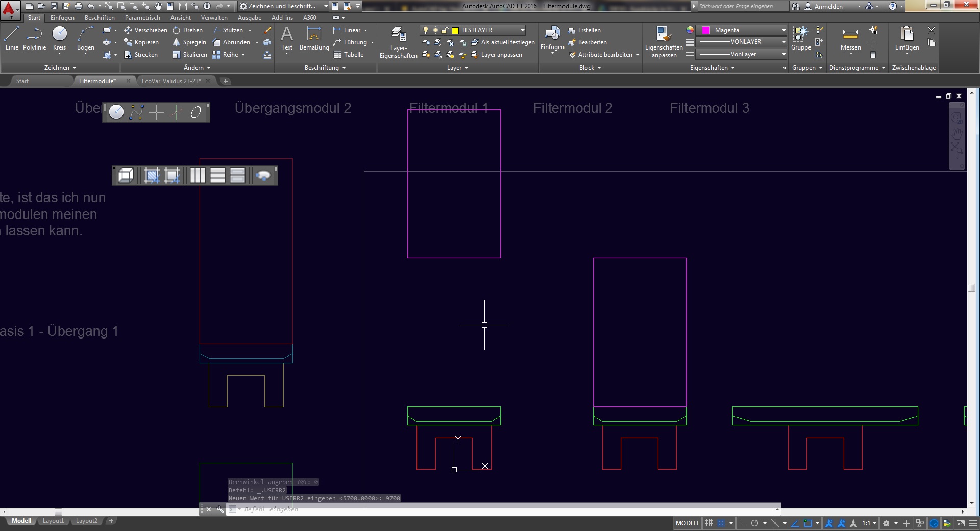Select the Linie drawing tool
Viewport: 980px width, 531px height.
pos(12,38)
